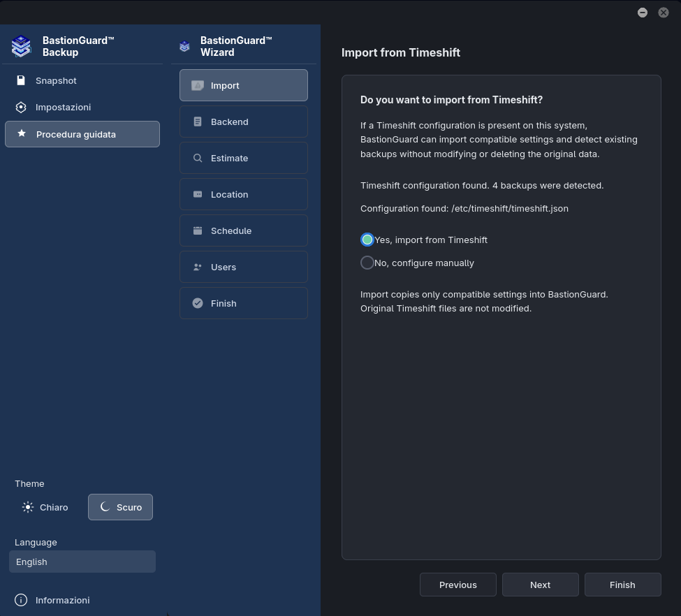Click the Snapshot floppy disk icon
The width and height of the screenshot is (681, 616).
pos(21,80)
